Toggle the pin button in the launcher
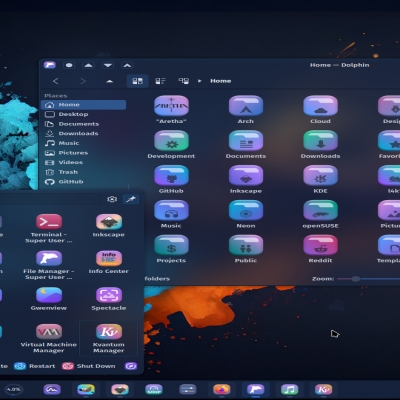This screenshot has height=400, width=400. click(x=131, y=199)
